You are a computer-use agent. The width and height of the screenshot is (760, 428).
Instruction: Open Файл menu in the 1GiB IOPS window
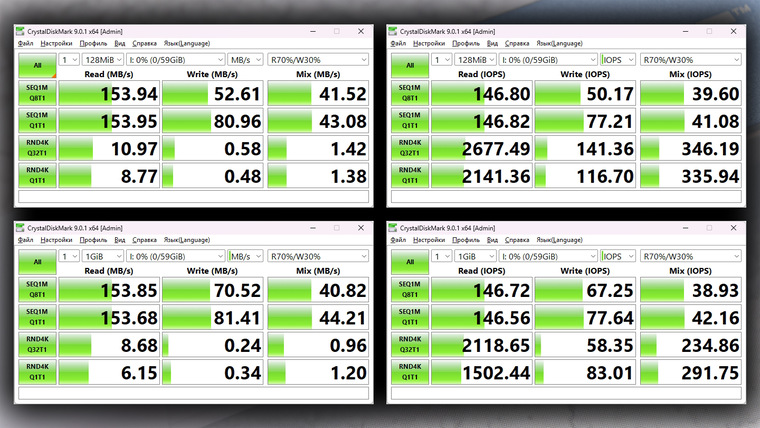pyautogui.click(x=398, y=240)
